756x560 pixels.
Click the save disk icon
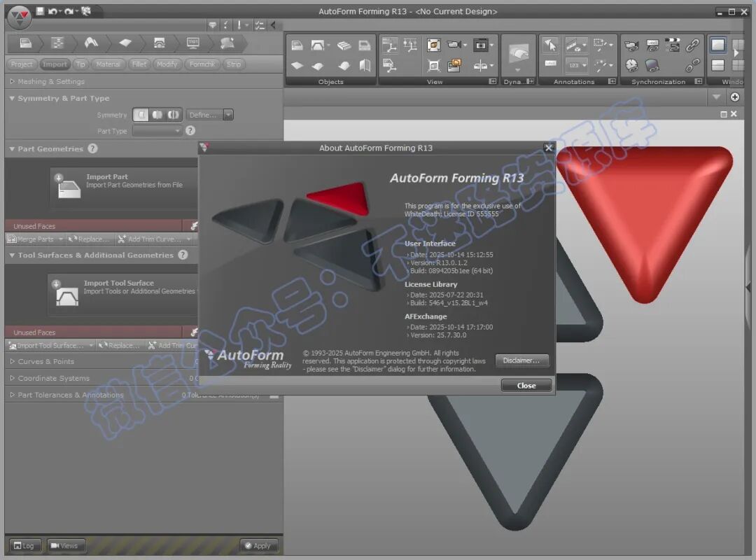click(40, 11)
